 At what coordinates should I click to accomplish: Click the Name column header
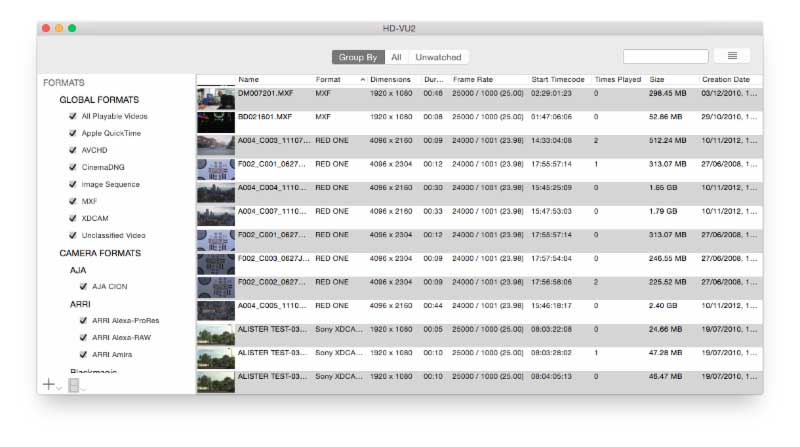[x=249, y=79]
